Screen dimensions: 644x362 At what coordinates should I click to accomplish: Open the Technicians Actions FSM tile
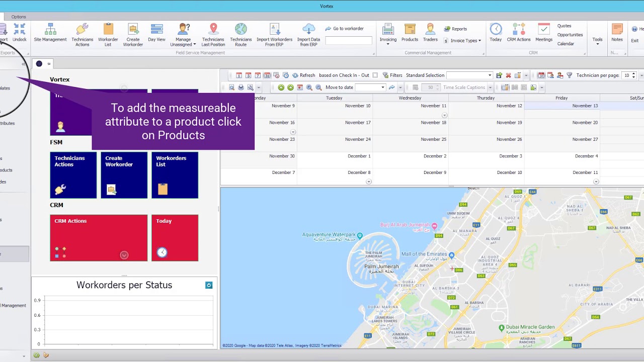[73, 175]
